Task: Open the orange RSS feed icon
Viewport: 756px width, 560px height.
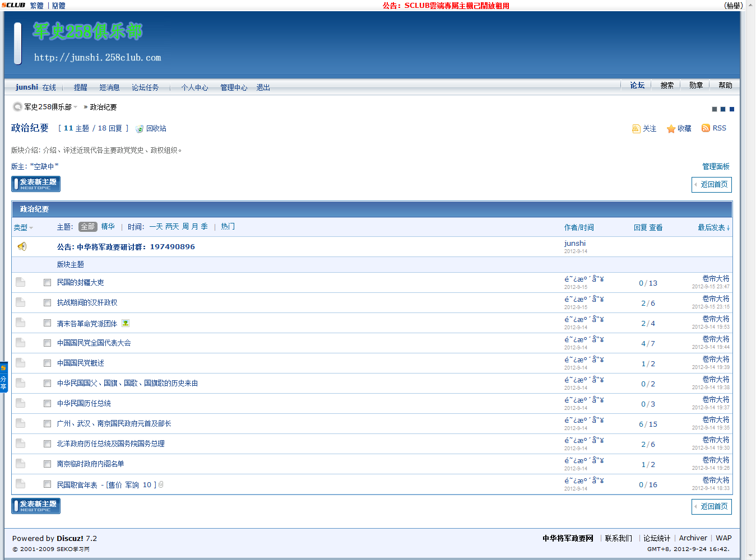Action: 706,128
